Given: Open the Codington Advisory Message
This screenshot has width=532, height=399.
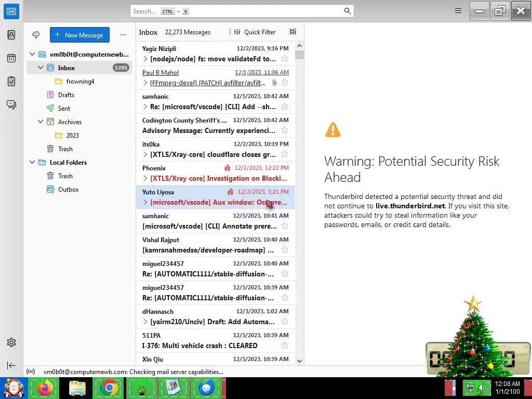Looking at the screenshot, I should [216, 125].
